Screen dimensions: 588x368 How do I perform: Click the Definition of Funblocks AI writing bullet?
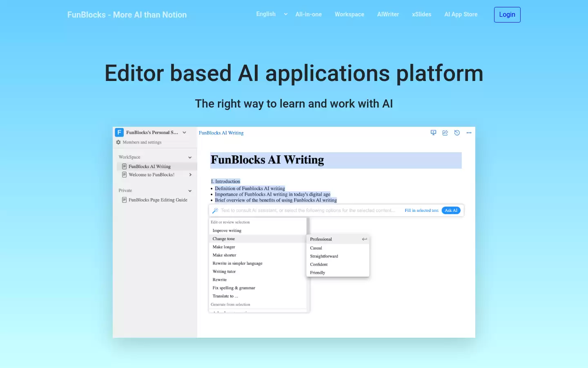tap(250, 188)
